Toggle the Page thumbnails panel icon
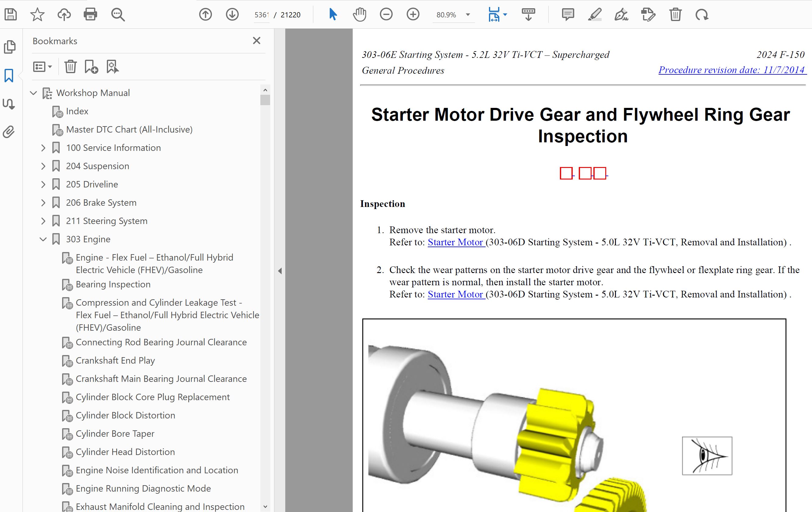812x512 pixels. (9, 47)
